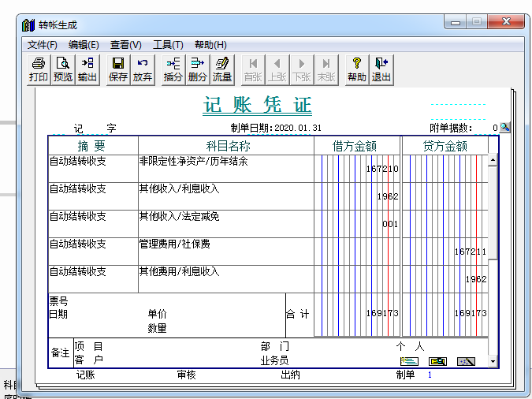Click the scroll down arrow of the voucher table
The image size is (532, 399).
pyautogui.click(x=493, y=361)
